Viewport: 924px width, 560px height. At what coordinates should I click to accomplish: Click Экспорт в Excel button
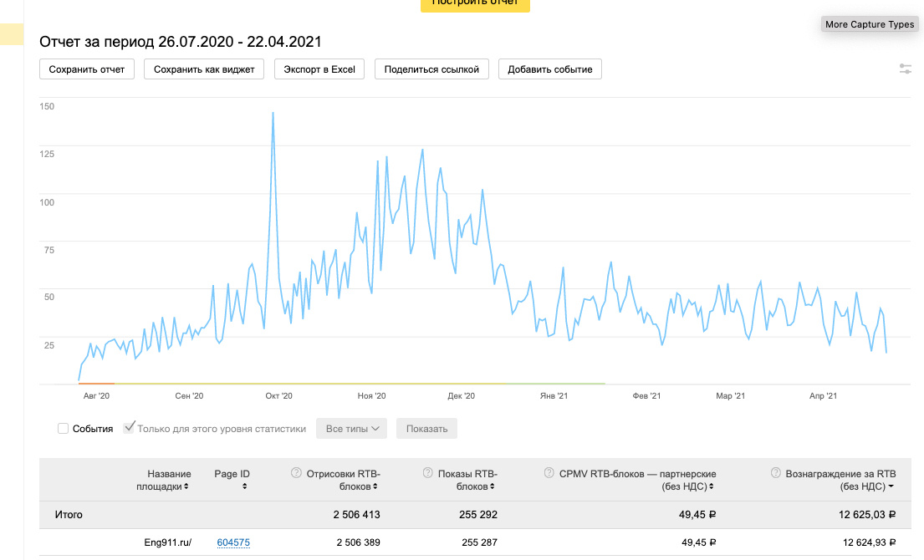click(x=319, y=69)
